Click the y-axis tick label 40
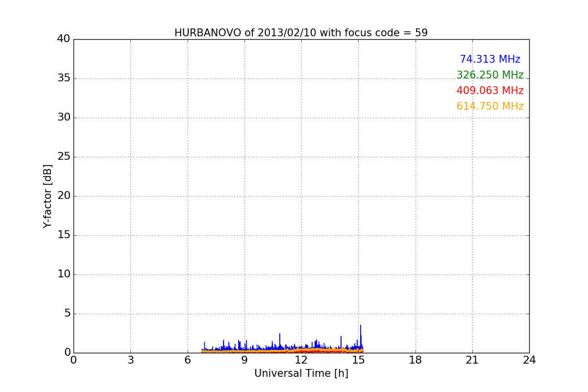The width and height of the screenshot is (588, 392). tap(64, 39)
